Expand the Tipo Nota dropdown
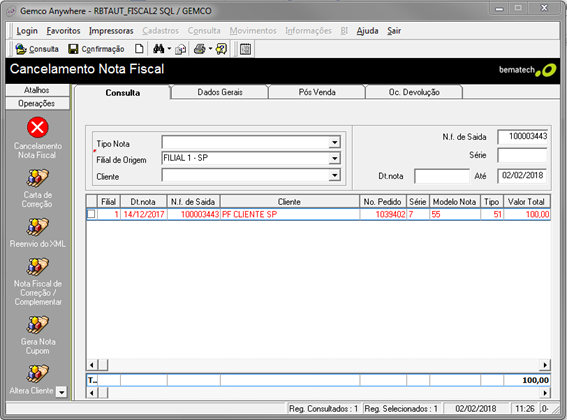The image size is (567, 420). coord(335,142)
